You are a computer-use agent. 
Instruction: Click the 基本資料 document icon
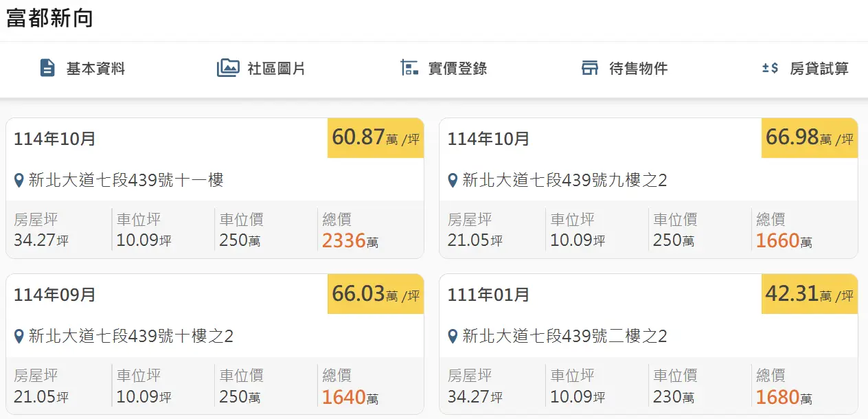[x=47, y=68]
